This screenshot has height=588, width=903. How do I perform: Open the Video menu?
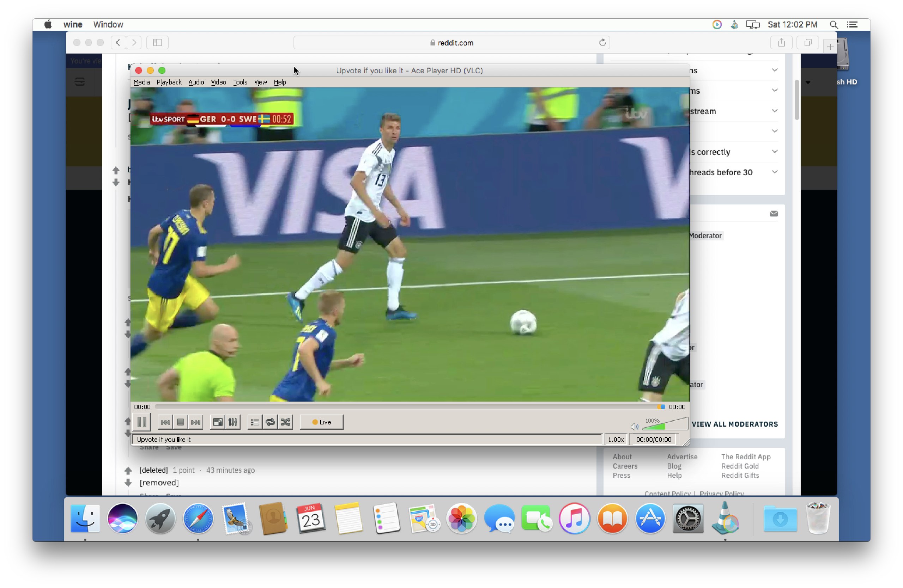pyautogui.click(x=219, y=82)
